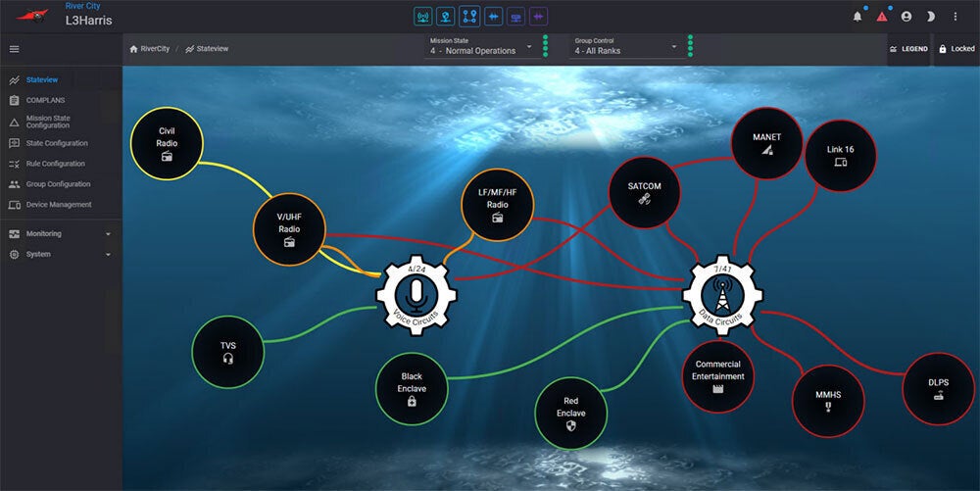Toggle dark mode moon icon
980x491 pixels.
(931, 17)
